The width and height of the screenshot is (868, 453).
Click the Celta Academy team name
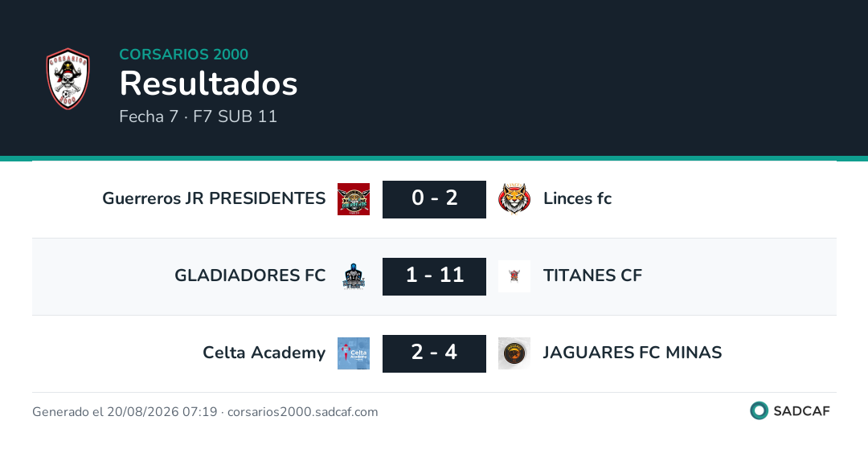coord(264,353)
